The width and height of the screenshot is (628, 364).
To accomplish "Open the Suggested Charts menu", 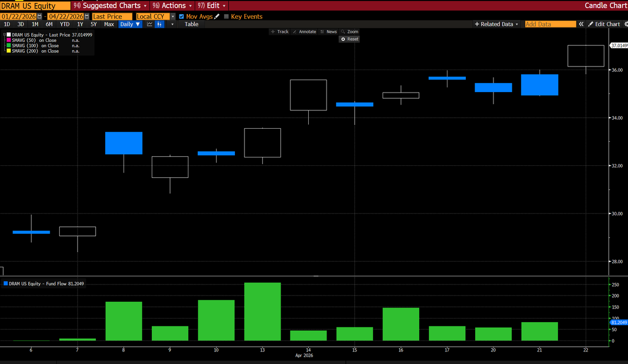I will tap(111, 5).
